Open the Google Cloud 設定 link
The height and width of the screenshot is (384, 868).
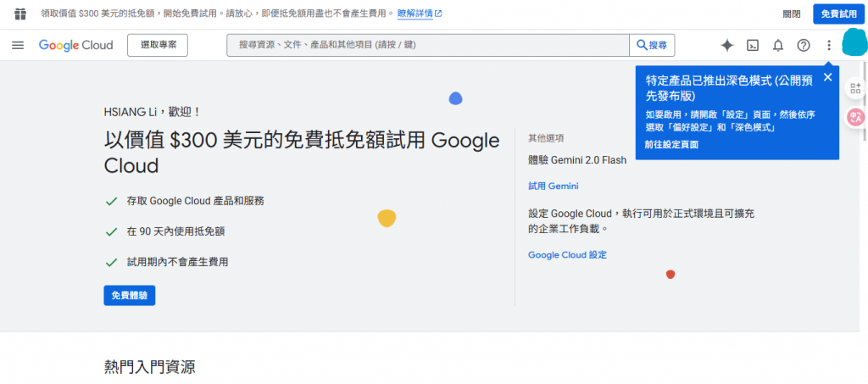tap(567, 255)
